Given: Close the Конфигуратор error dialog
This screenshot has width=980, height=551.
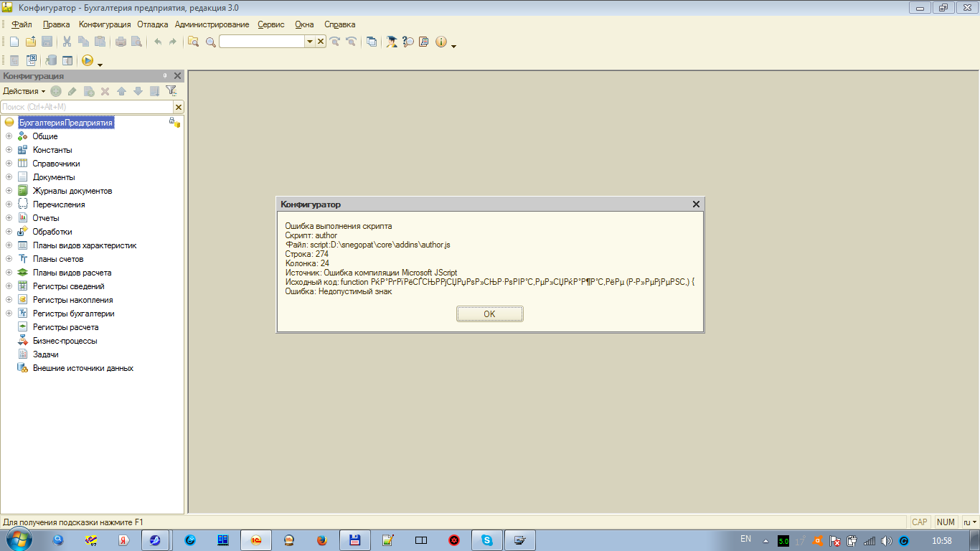Looking at the screenshot, I should click(696, 204).
